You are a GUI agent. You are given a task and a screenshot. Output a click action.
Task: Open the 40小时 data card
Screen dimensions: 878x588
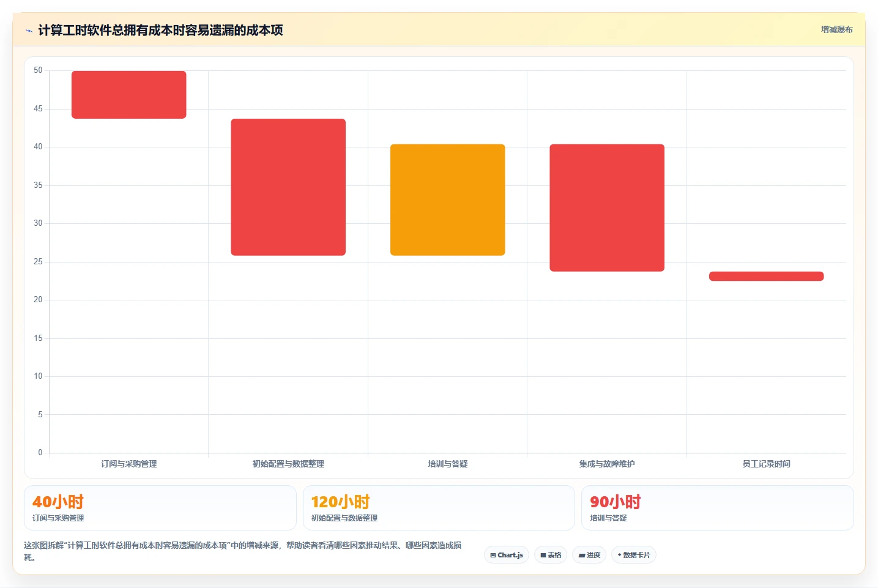point(160,508)
